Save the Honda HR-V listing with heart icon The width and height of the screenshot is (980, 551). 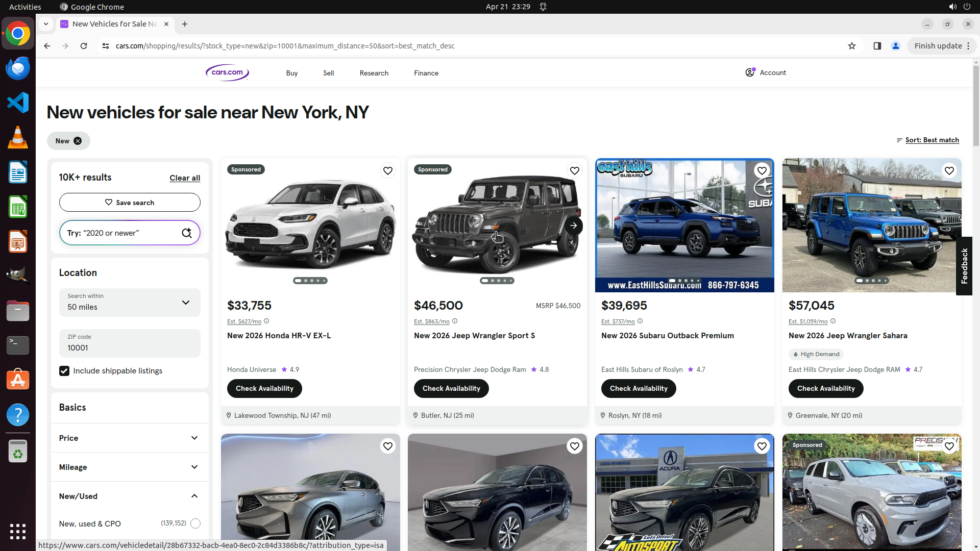pyautogui.click(x=388, y=171)
